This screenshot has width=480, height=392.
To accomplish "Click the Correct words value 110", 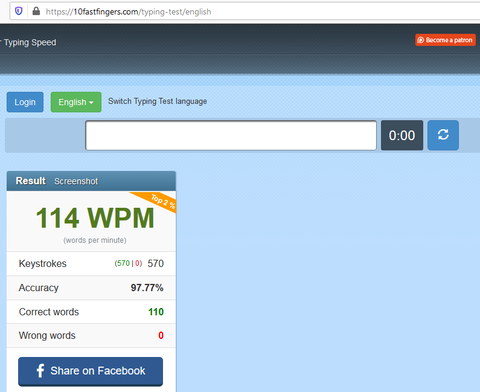I will [156, 312].
